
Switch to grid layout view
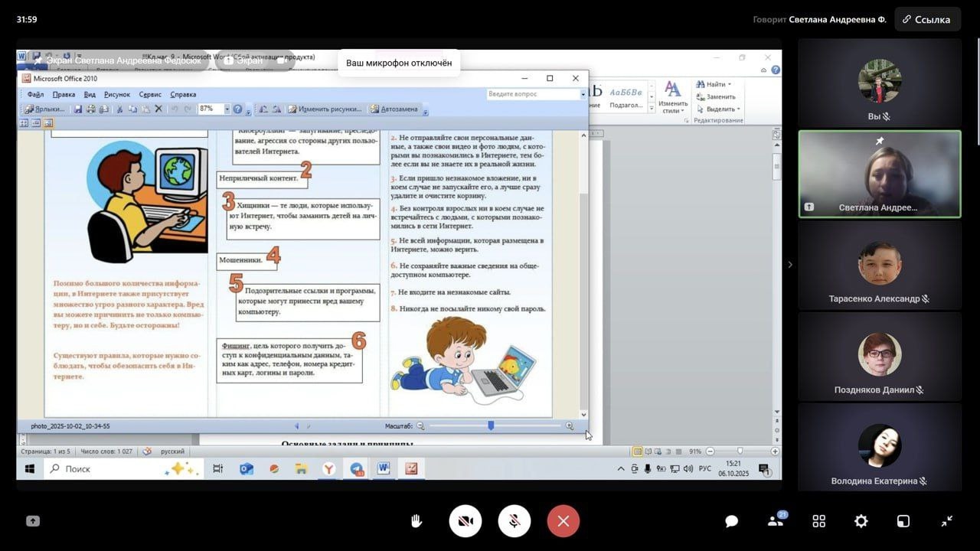[818, 521]
